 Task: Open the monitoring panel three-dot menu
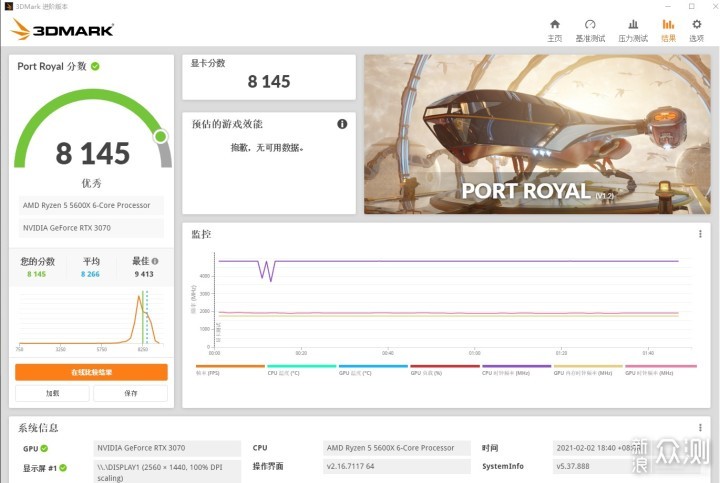[700, 234]
